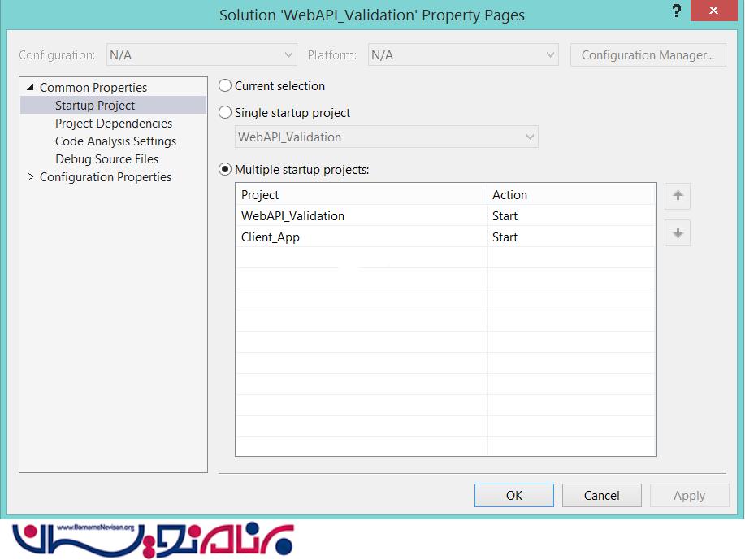Open Debug Source Files page

(107, 159)
